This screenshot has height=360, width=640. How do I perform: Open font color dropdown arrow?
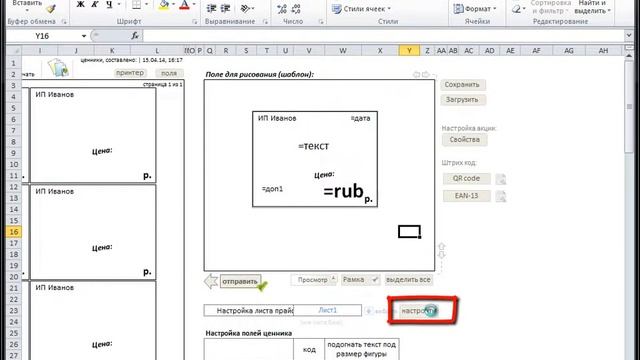tap(194, 5)
